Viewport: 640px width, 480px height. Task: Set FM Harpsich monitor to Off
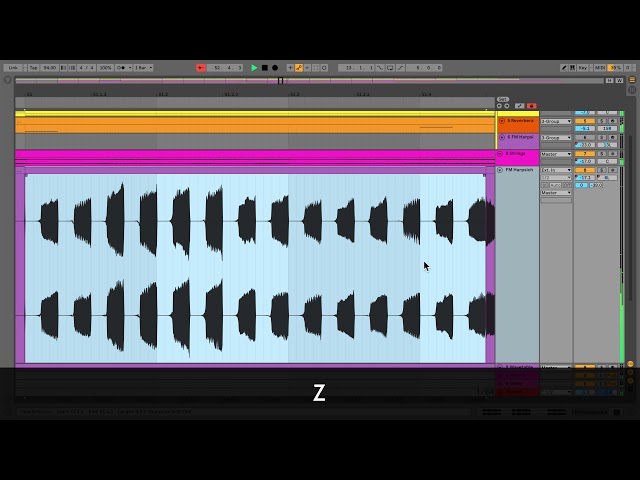tap(567, 185)
